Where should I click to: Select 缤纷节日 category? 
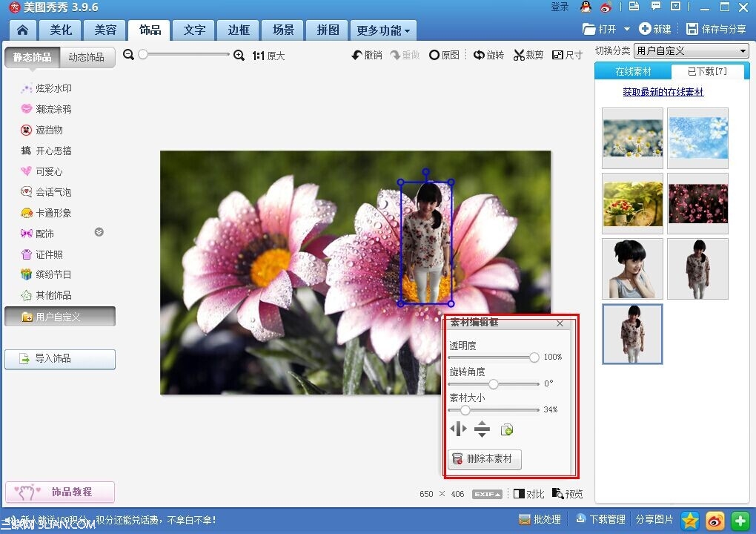pyautogui.click(x=46, y=274)
